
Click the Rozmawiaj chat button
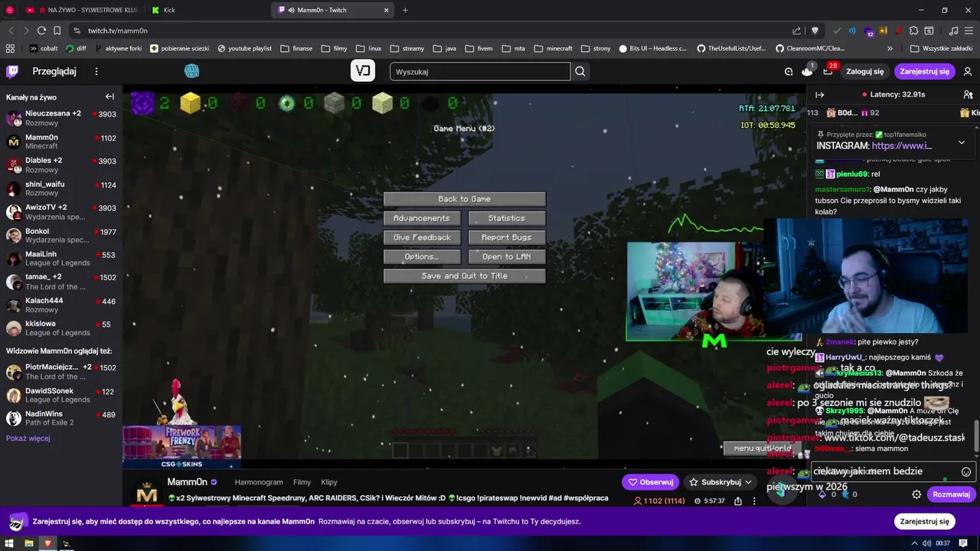(x=951, y=494)
